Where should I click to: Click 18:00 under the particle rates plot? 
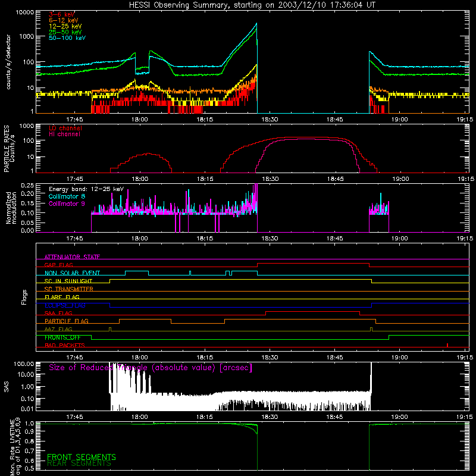(x=140, y=179)
